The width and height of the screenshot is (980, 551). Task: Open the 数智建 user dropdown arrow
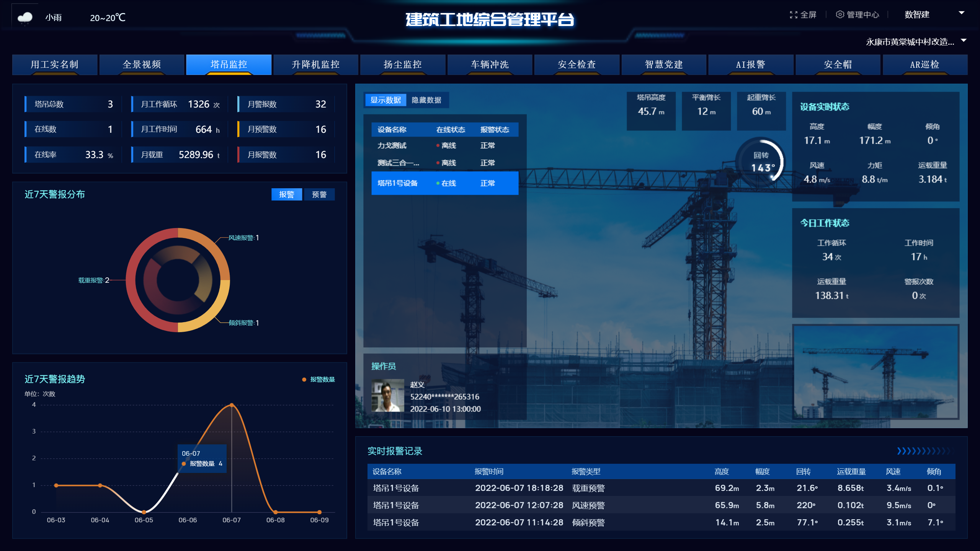(x=961, y=13)
